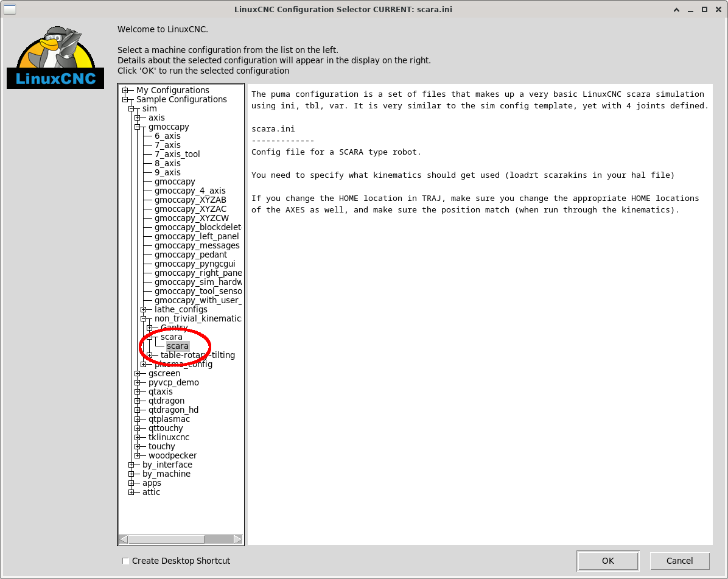This screenshot has width=728, height=579.
Task: Click the title bar roll-up arrow
Action: pos(676,10)
